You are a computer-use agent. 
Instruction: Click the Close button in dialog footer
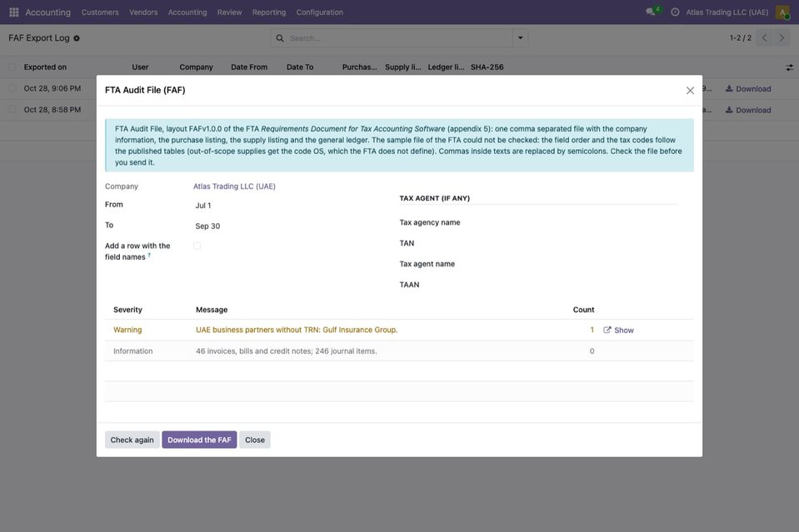255,440
